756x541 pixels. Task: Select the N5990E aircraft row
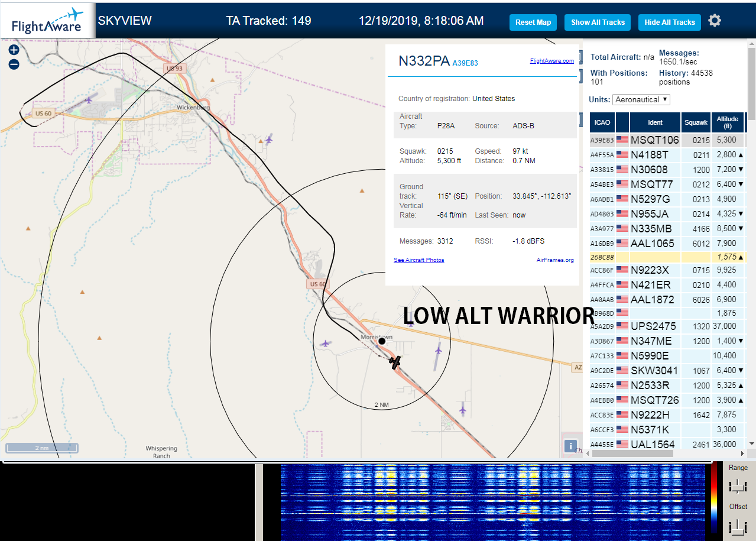[667, 356]
